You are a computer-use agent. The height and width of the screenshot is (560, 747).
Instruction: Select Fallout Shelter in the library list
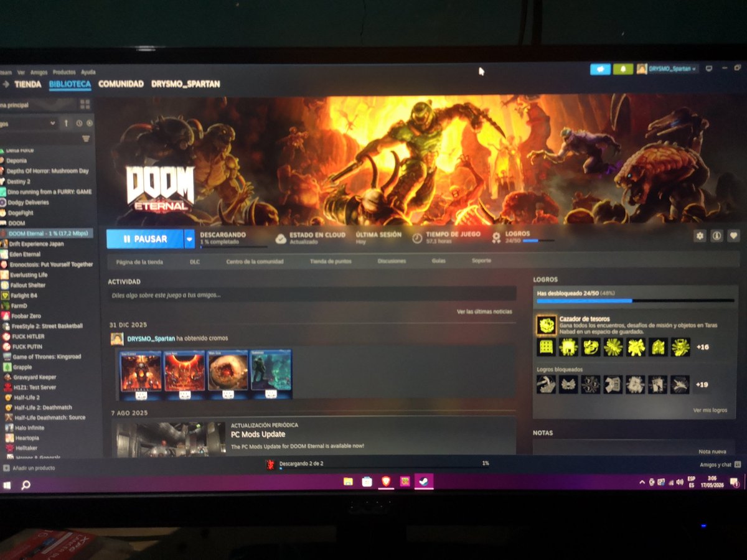tap(27, 285)
